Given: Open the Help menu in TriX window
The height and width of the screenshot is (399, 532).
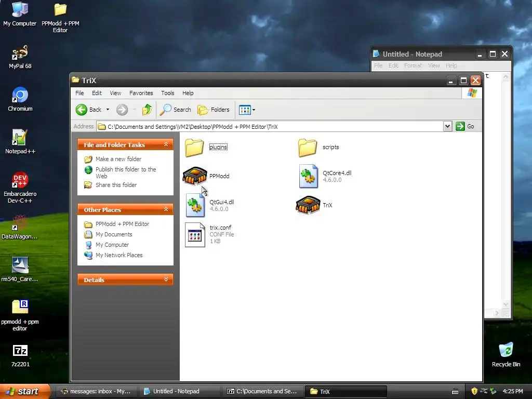Looking at the screenshot, I should (188, 93).
